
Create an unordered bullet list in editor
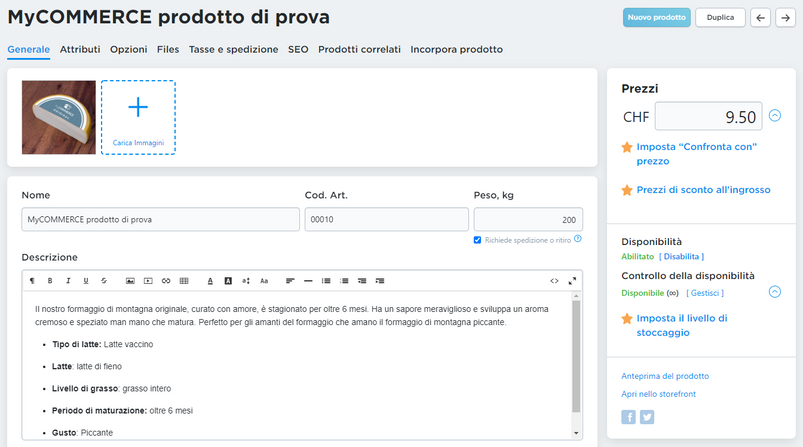344,281
